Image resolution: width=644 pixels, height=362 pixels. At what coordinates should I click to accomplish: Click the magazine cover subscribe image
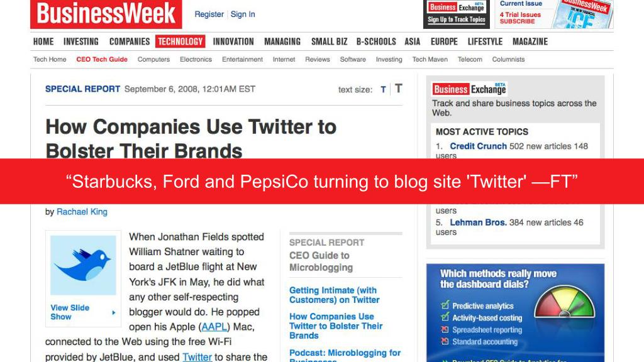tap(583, 14)
